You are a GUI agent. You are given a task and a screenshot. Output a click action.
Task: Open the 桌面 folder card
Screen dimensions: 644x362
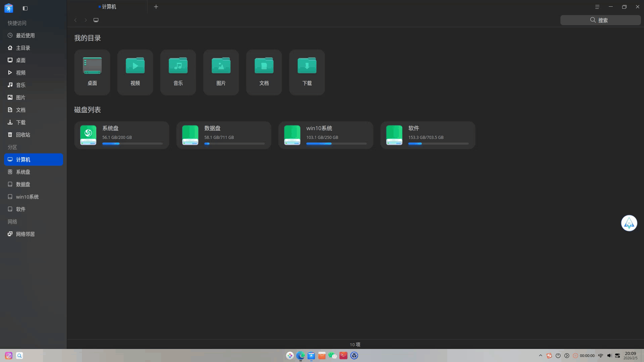[92, 72]
